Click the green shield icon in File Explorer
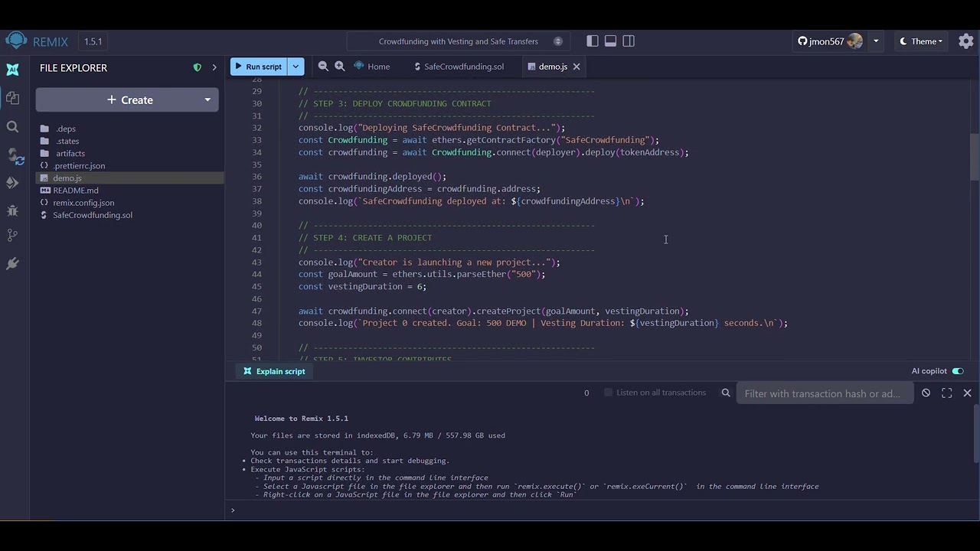Screen dimensions: 980x551 [x=197, y=67]
